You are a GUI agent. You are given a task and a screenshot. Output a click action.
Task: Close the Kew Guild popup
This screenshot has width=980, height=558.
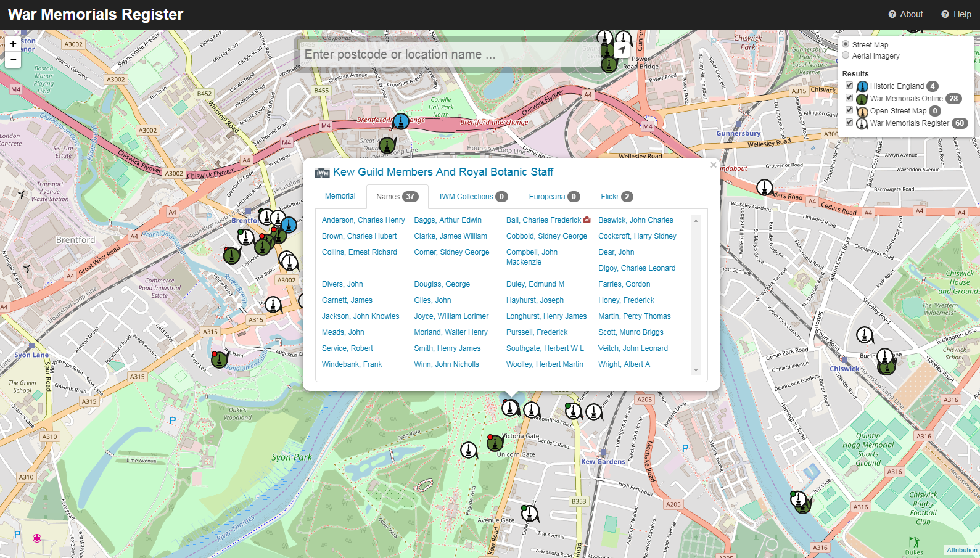point(713,165)
